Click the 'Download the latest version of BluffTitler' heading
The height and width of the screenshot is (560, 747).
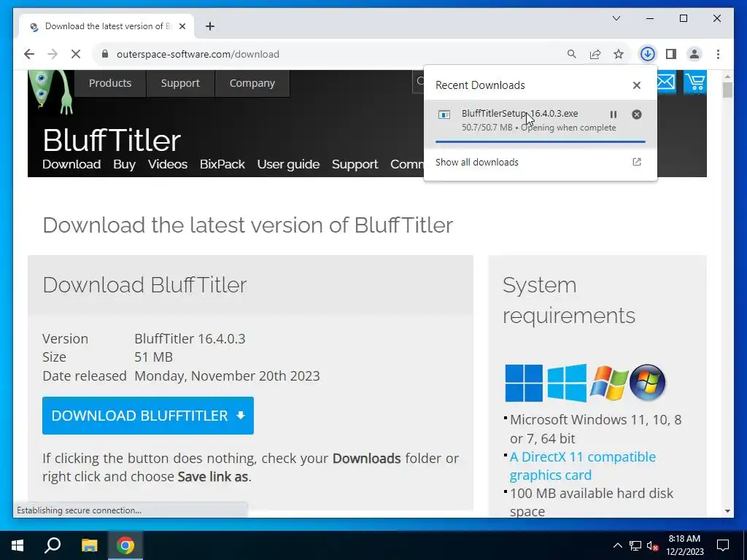point(248,225)
